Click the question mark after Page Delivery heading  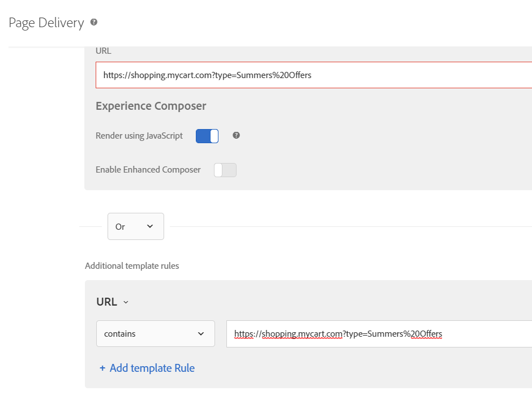coord(94,22)
